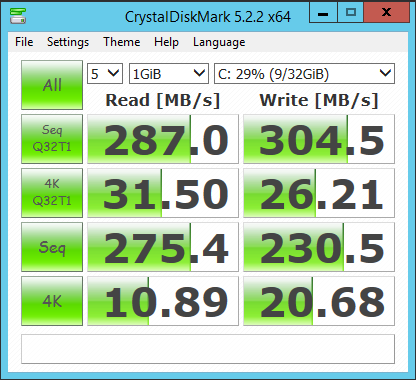This screenshot has width=416, height=380.
Task: Minimize the CrystalDiskMark window
Action: pyautogui.click(x=323, y=13)
